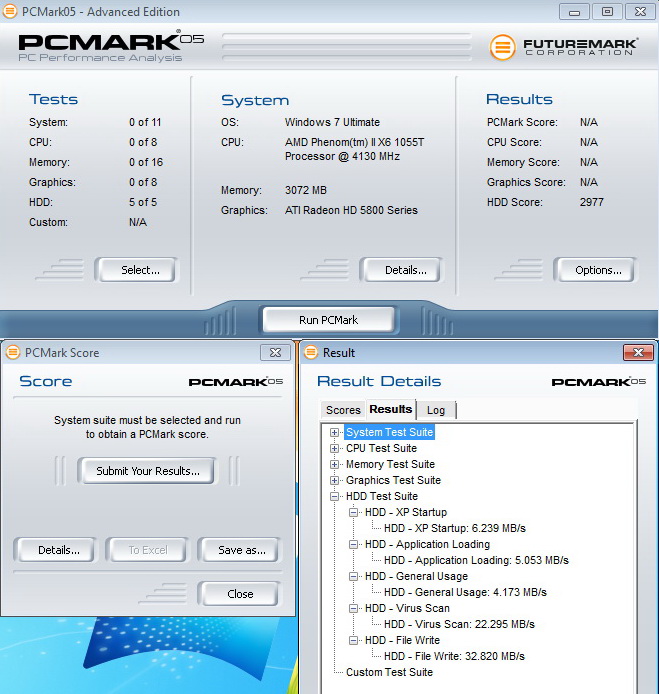Maximize the PCMark05 main window
The width and height of the screenshot is (659, 694).
point(607,12)
